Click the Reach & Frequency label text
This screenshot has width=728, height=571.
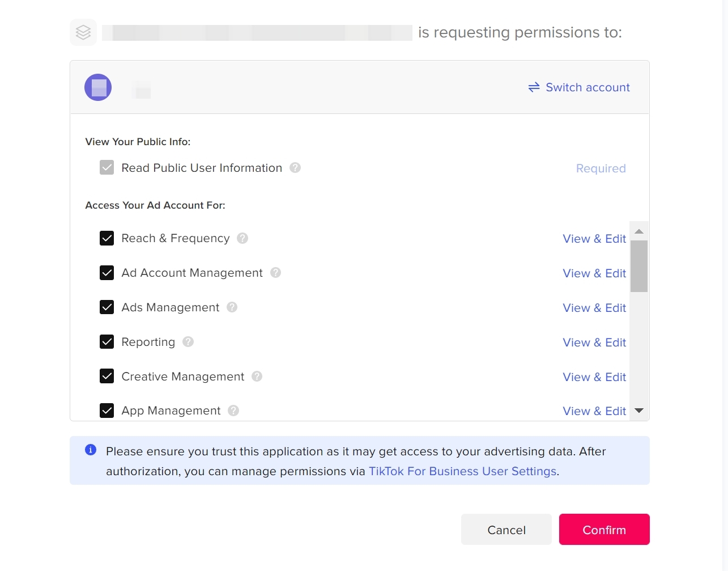coord(176,238)
